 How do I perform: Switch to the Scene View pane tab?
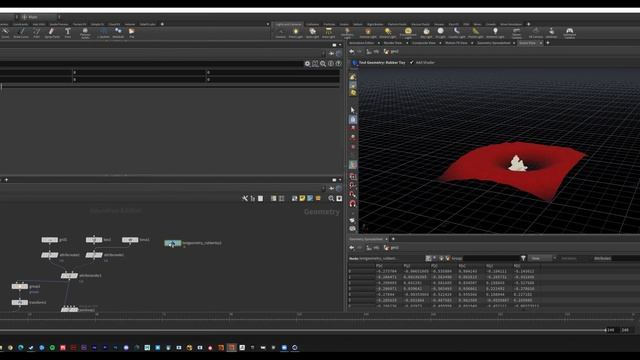click(527, 43)
